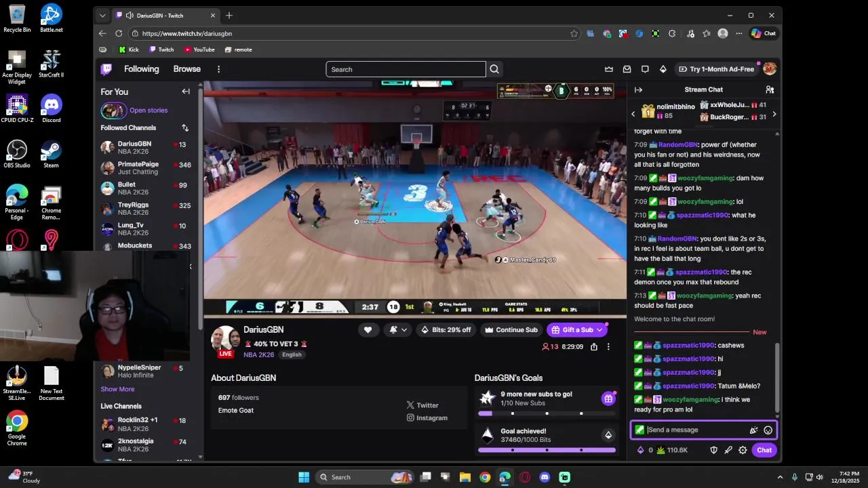Open Edge settings three-dot menu
868x488 pixels.
739,33
